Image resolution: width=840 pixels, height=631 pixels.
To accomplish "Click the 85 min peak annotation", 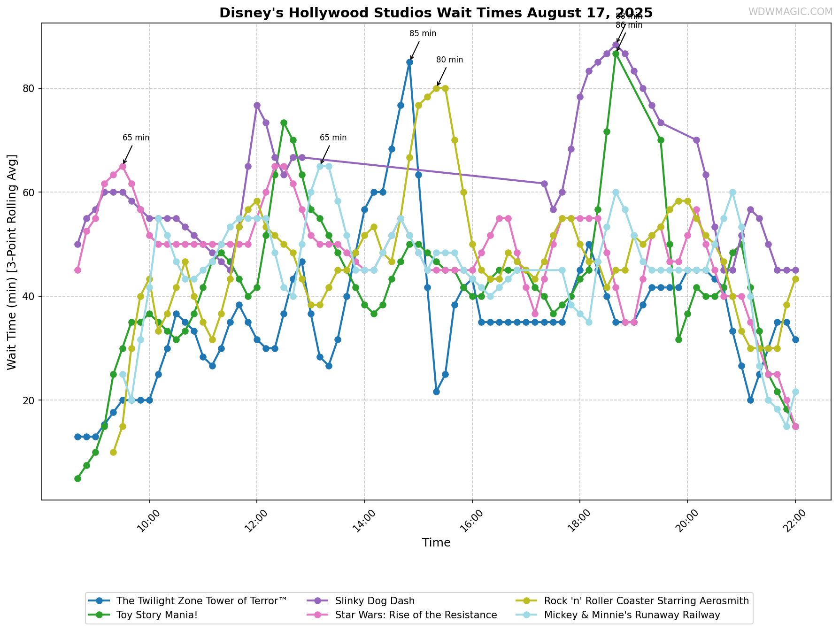I will pyautogui.click(x=423, y=33).
